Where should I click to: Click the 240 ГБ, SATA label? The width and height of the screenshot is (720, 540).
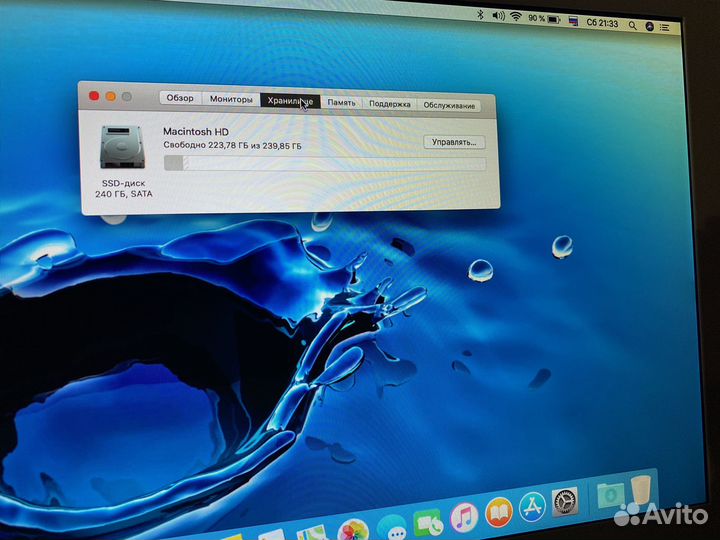coord(124,194)
